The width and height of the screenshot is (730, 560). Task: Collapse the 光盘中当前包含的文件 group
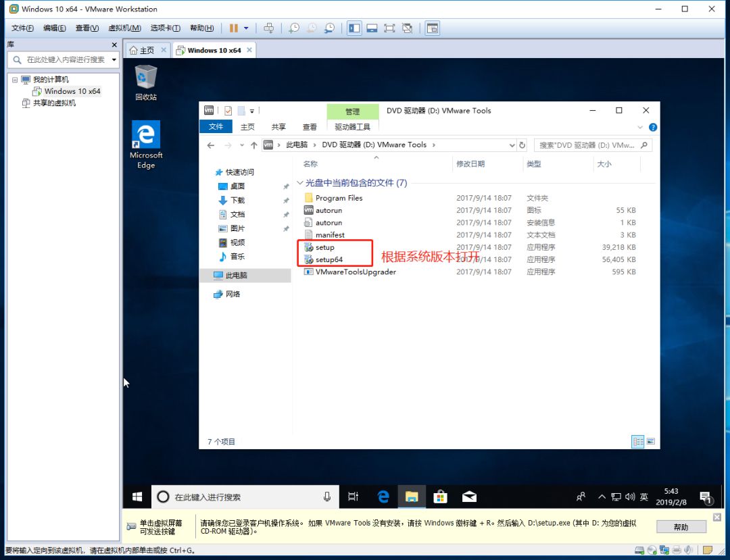(300, 183)
